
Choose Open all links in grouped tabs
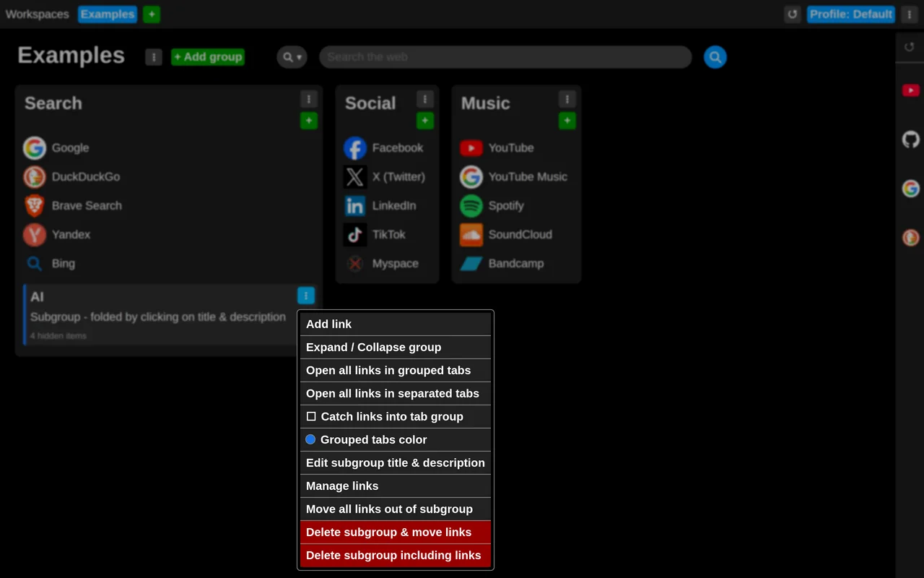pos(396,371)
